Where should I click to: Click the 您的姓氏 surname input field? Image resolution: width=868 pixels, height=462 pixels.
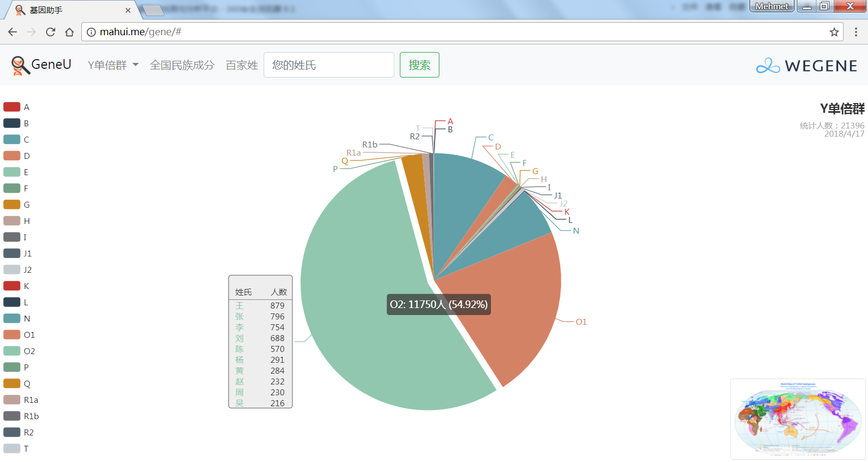tap(329, 65)
